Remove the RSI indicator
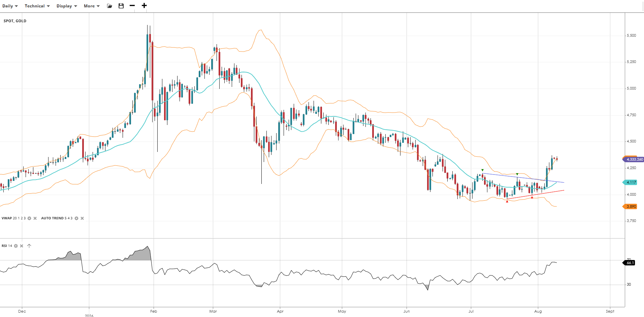This screenshot has height=317, width=644. point(22,246)
